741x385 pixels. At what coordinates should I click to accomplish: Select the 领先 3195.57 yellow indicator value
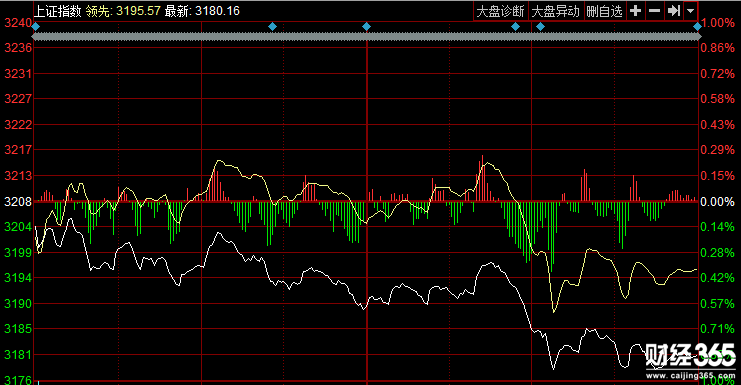123,11
